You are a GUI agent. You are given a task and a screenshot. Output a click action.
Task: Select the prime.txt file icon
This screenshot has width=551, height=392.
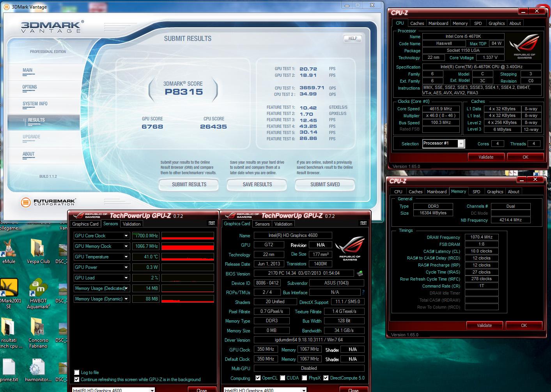[9, 370]
